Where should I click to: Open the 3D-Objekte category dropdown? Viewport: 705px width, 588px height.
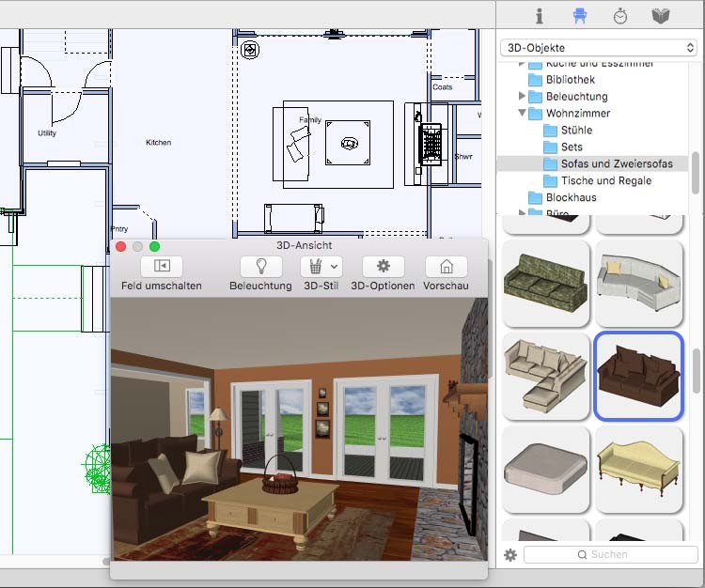[x=599, y=48]
